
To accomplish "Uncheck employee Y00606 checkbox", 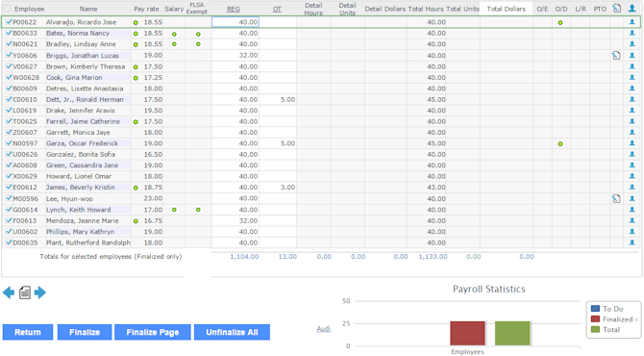I will tap(9, 55).
